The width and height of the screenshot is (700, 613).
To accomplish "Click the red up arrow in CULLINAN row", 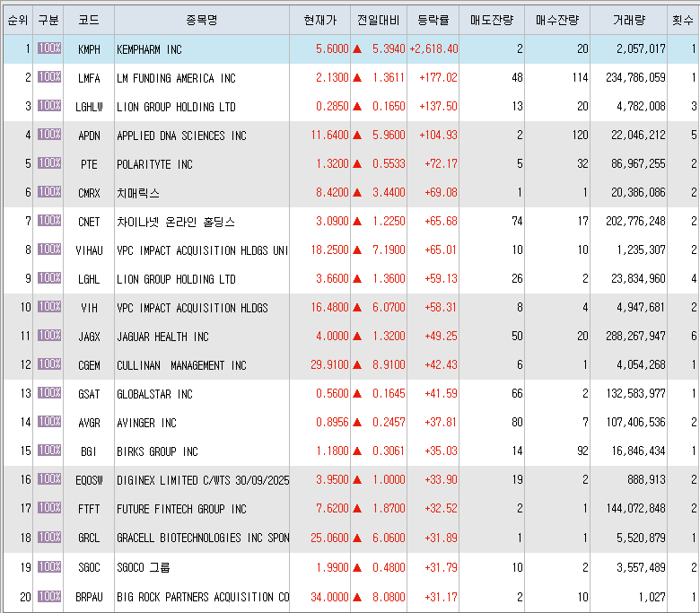I will click(357, 364).
